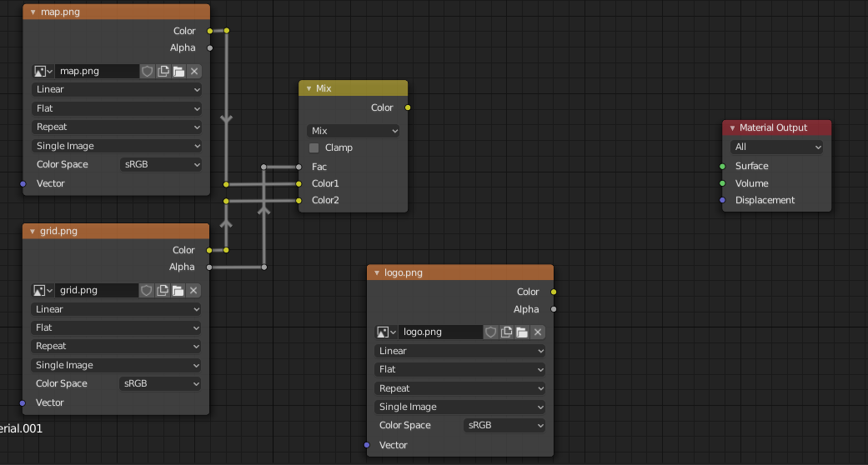Open image folder icon for map.png
Viewport: 868px width, 465px height.
point(178,72)
